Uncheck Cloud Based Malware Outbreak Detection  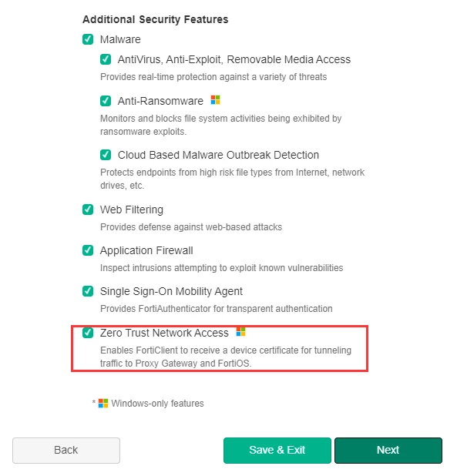pyautogui.click(x=106, y=155)
